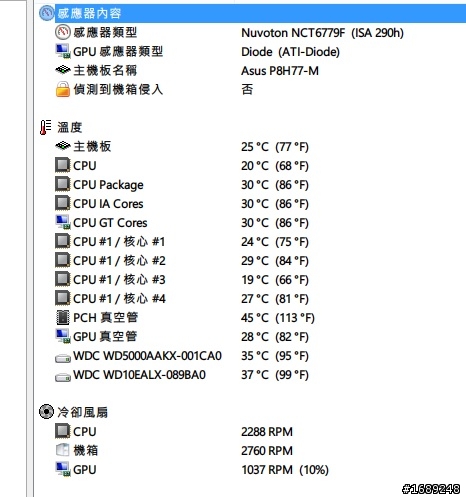Select the 感應器類型 label
466x497 pixels.
click(x=105, y=32)
